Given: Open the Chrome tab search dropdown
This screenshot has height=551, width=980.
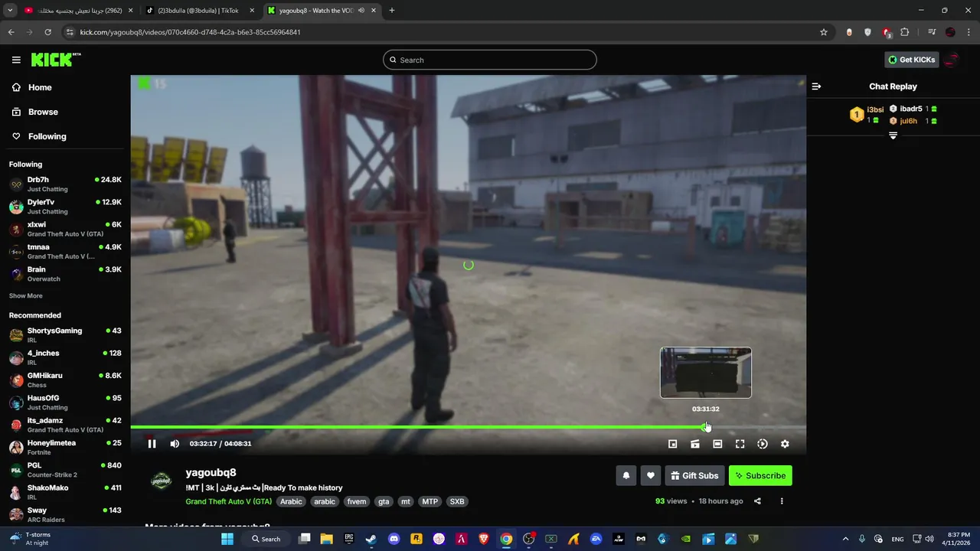Looking at the screenshot, I should [10, 11].
